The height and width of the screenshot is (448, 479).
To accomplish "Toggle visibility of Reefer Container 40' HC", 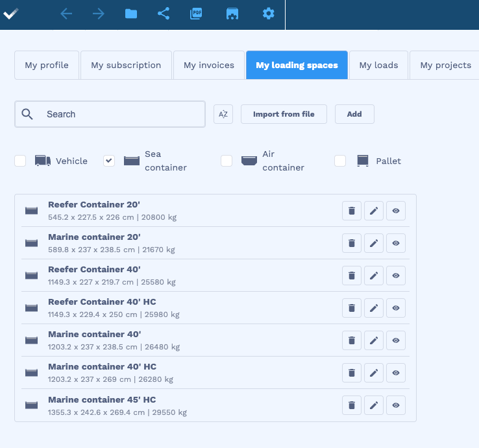I will click(396, 308).
